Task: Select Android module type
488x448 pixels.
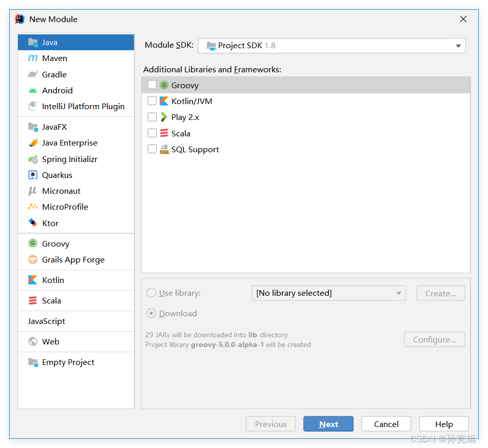Action: [76, 90]
